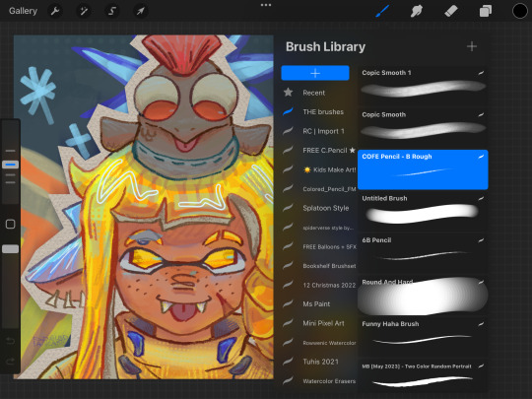Select the Paint brush tool
Screen dimensions: 532x399
(x=382, y=11)
